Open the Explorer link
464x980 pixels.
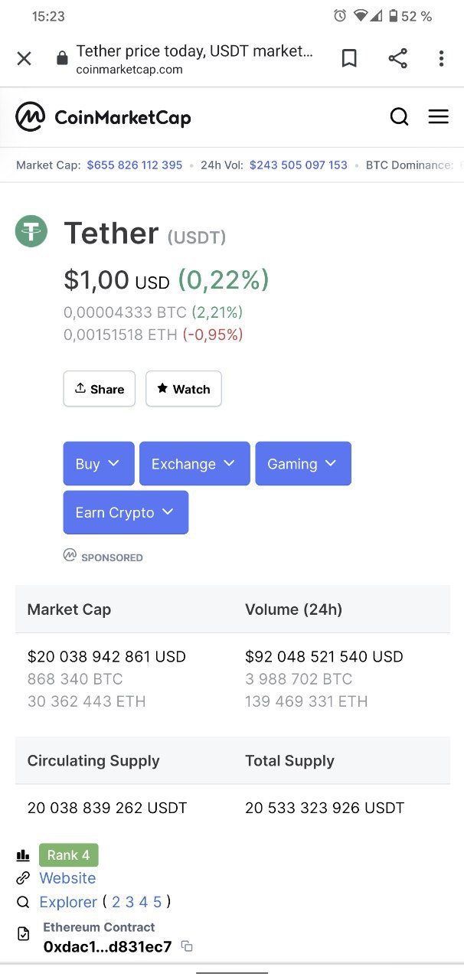(x=68, y=902)
